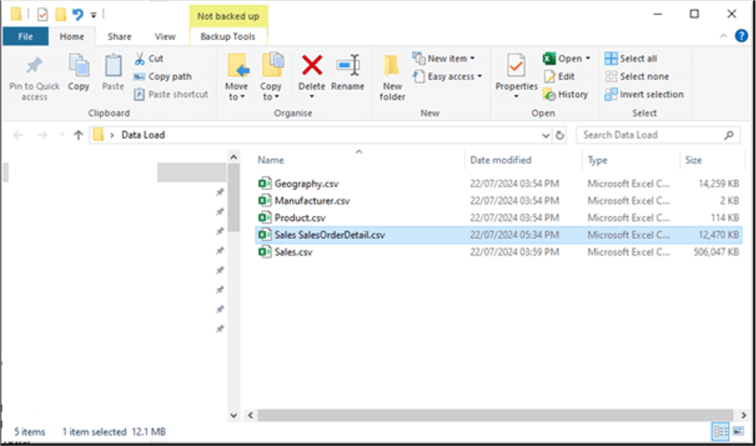This screenshot has height=446, width=756.
Task: Copy path of selected file
Action: click(x=162, y=76)
